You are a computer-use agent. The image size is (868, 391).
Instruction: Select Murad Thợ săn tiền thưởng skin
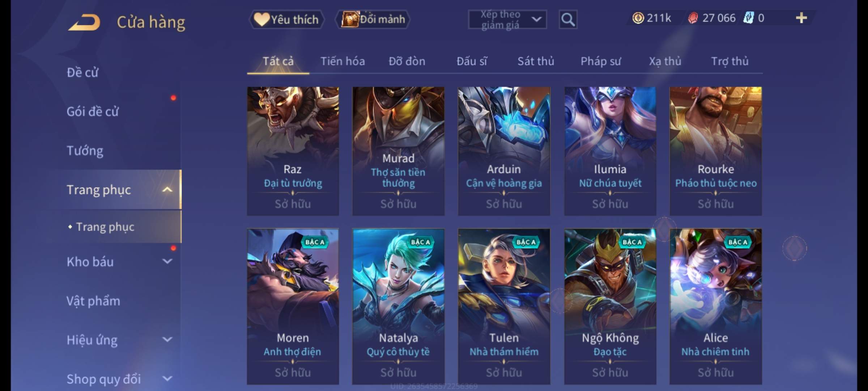pyautogui.click(x=398, y=151)
